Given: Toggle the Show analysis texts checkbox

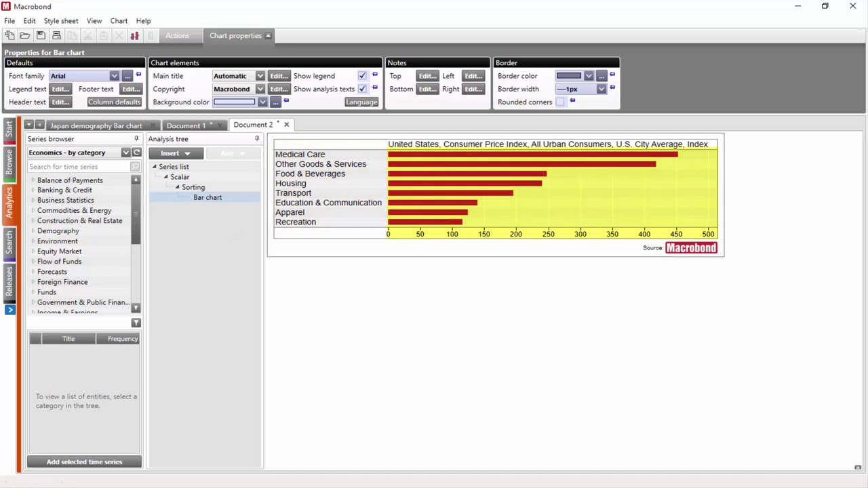Looking at the screenshot, I should tap(362, 89).
